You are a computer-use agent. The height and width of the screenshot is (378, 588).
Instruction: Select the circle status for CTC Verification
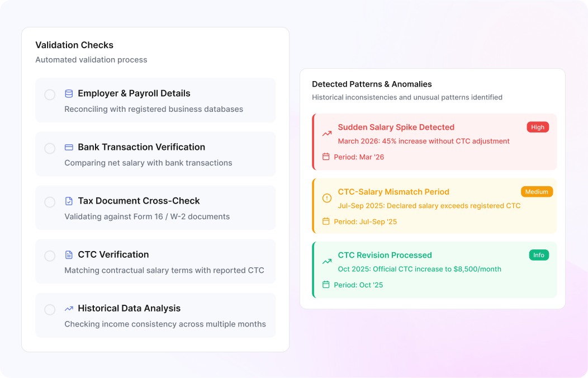point(50,256)
